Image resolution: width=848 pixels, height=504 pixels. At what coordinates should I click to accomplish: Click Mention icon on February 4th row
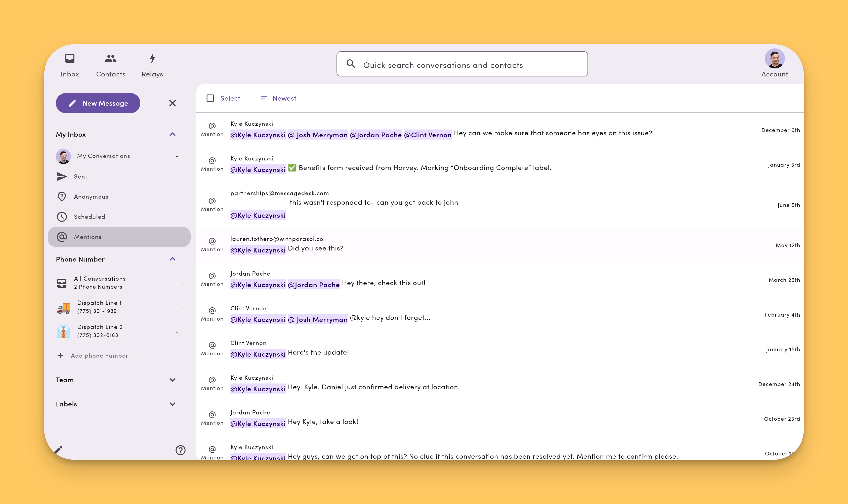click(212, 310)
